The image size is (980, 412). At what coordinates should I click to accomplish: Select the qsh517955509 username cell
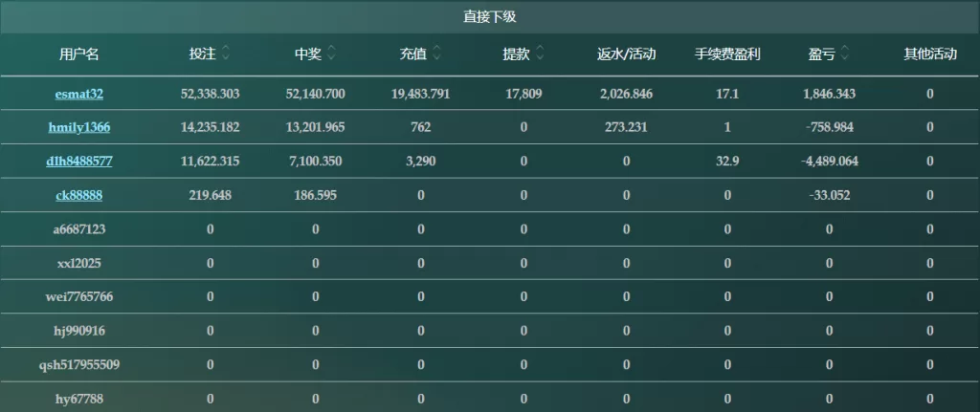pos(79,364)
